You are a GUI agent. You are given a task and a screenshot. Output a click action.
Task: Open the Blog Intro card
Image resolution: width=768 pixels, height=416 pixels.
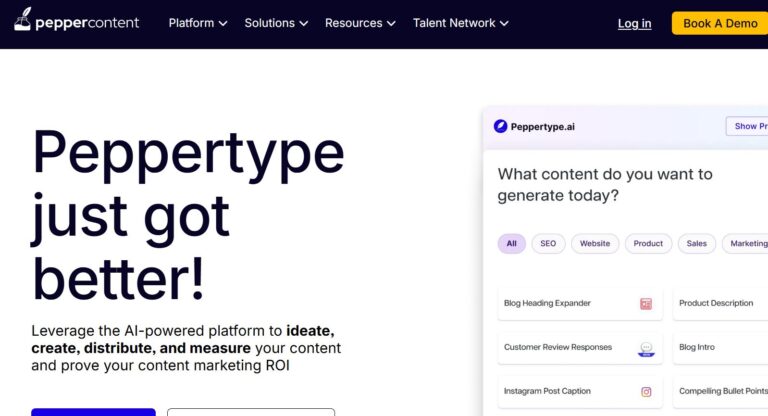click(720, 348)
